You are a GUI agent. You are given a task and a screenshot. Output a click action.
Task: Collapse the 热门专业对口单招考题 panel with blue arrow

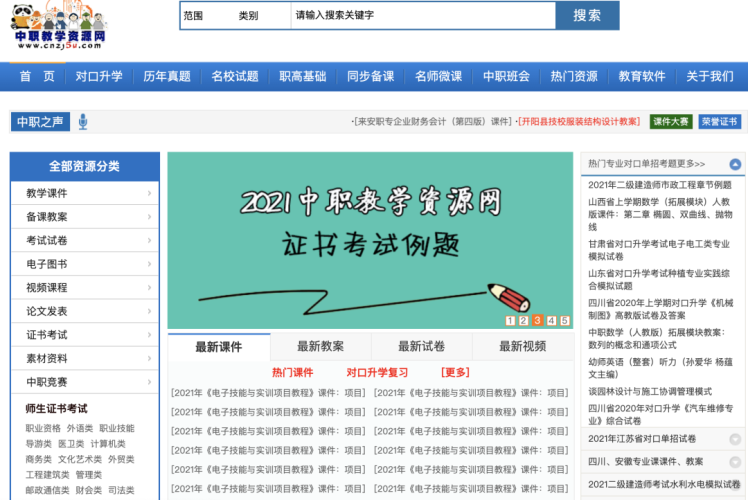point(735,164)
